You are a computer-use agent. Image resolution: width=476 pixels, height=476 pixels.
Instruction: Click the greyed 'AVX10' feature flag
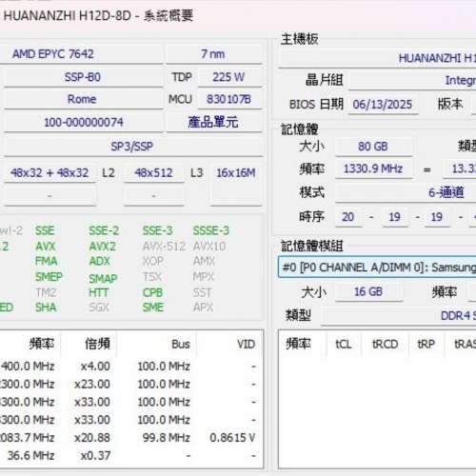(x=209, y=246)
